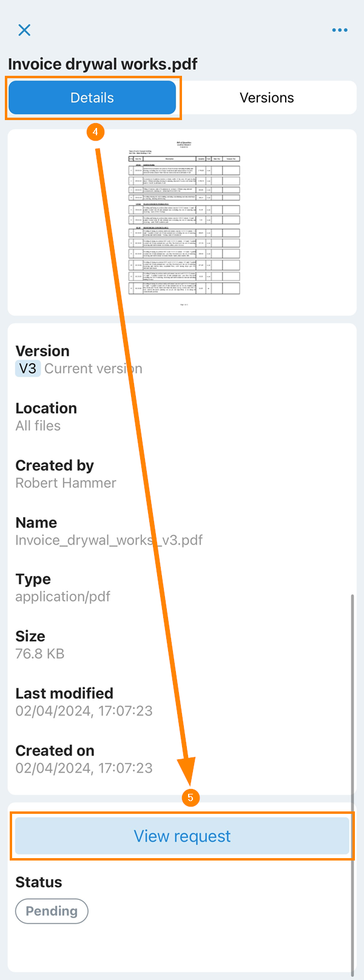Click the View request button
The width and height of the screenshot is (364, 980).
click(x=182, y=836)
